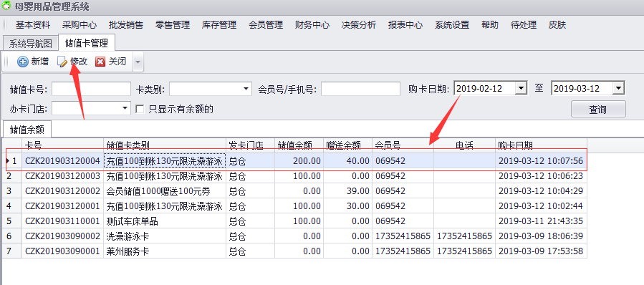Open the end date picker 2019-03-12

[x=618, y=88]
